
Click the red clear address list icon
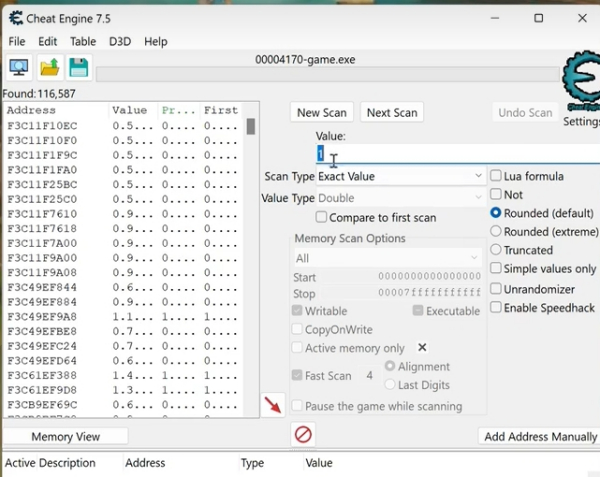tap(303, 435)
